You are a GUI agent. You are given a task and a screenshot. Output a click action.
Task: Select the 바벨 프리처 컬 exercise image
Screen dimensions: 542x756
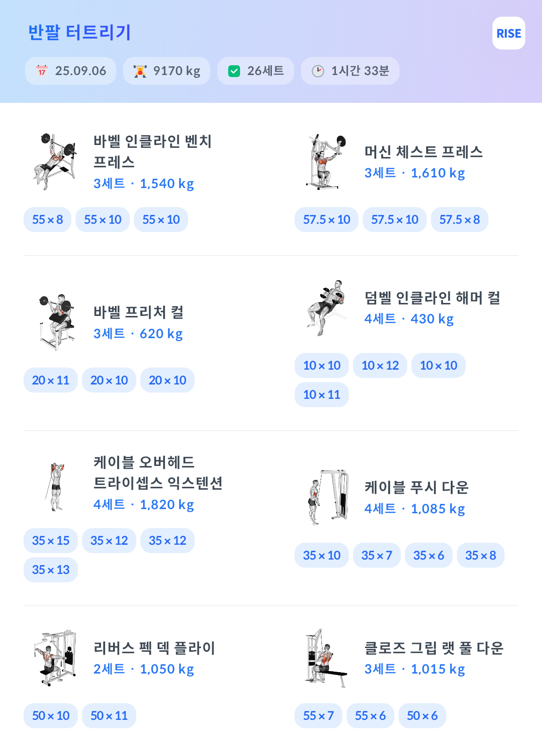[56, 322]
